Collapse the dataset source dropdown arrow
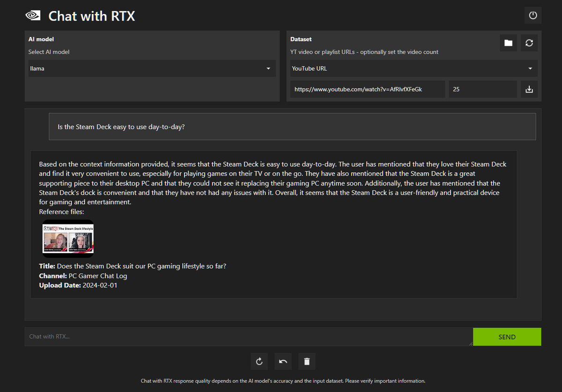Screen dimensions: 562x392 pos(530,68)
